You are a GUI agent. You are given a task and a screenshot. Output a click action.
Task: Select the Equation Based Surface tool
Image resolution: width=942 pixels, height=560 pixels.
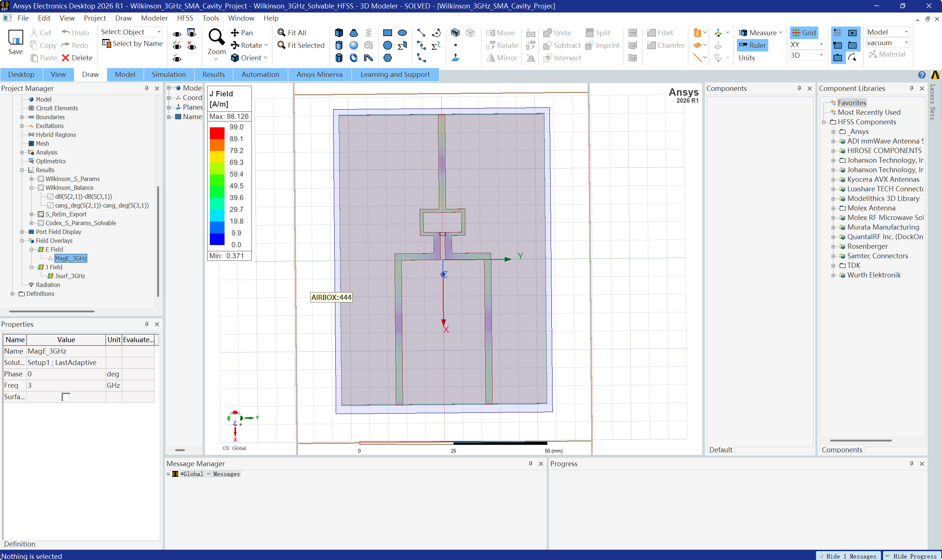[x=402, y=45]
